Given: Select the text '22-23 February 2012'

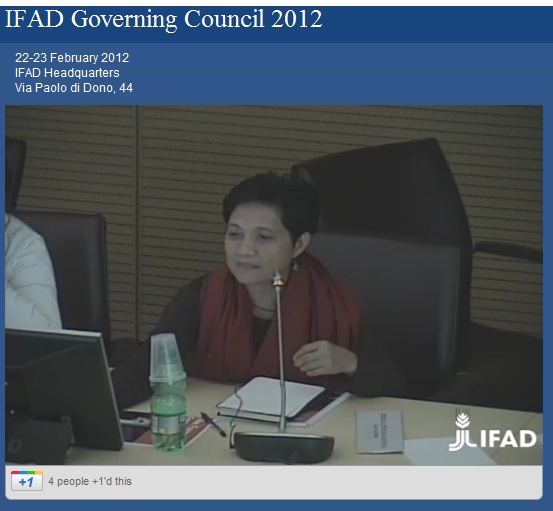Looking at the screenshot, I should (x=72, y=57).
